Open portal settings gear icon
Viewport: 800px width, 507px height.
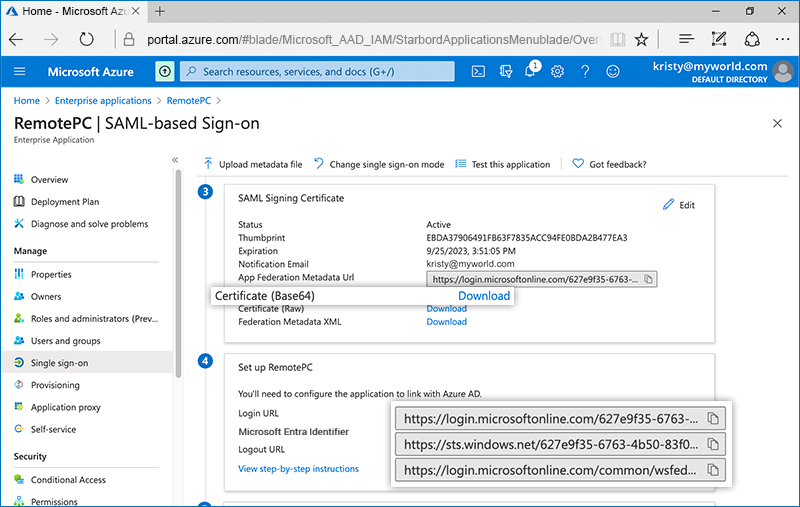(557, 72)
